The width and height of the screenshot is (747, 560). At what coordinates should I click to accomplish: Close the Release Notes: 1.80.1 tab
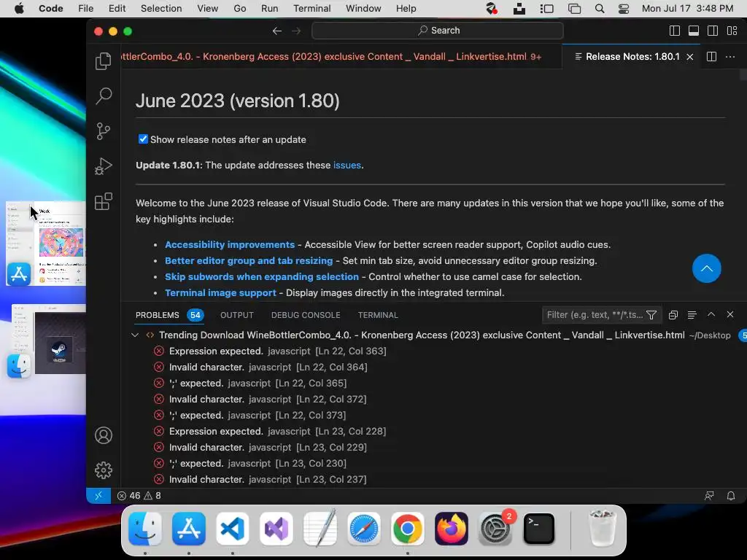[x=690, y=57]
